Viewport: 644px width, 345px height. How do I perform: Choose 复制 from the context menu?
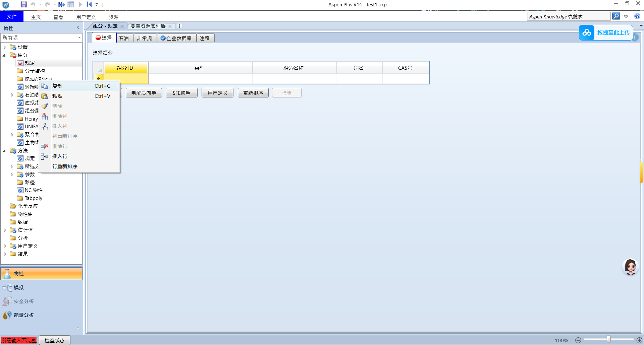(57, 86)
